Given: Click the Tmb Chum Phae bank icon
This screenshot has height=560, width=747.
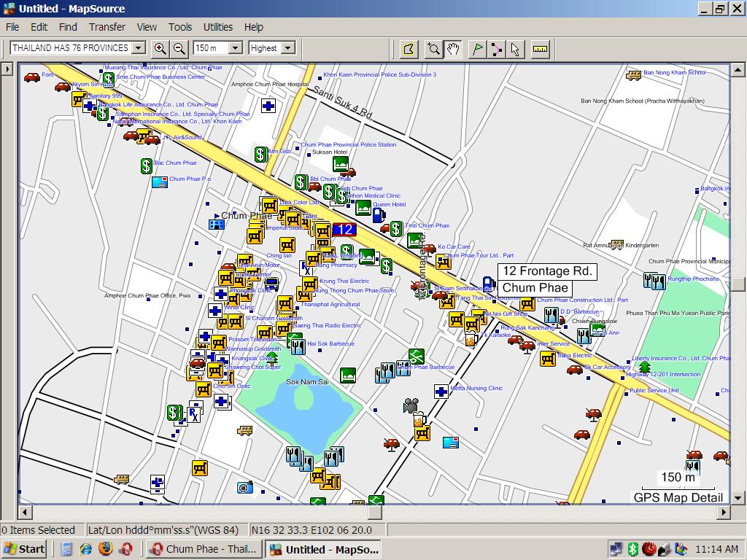Looking at the screenshot, I should [396, 228].
